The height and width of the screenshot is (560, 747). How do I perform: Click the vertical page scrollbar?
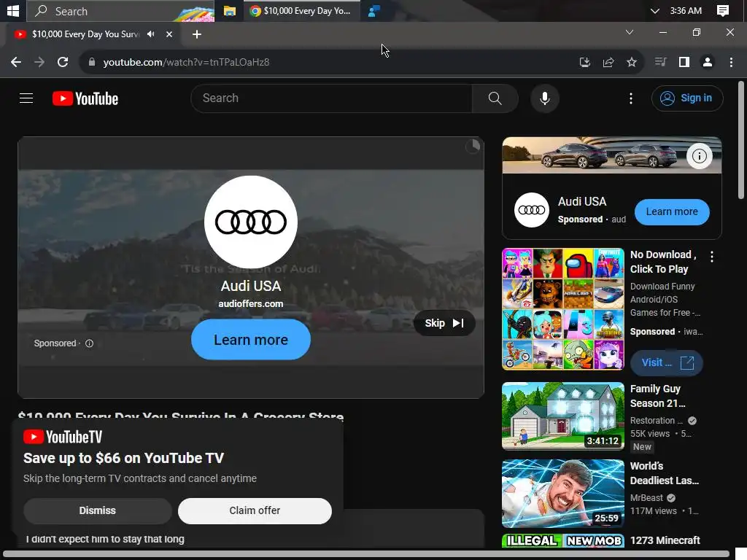[x=741, y=140]
